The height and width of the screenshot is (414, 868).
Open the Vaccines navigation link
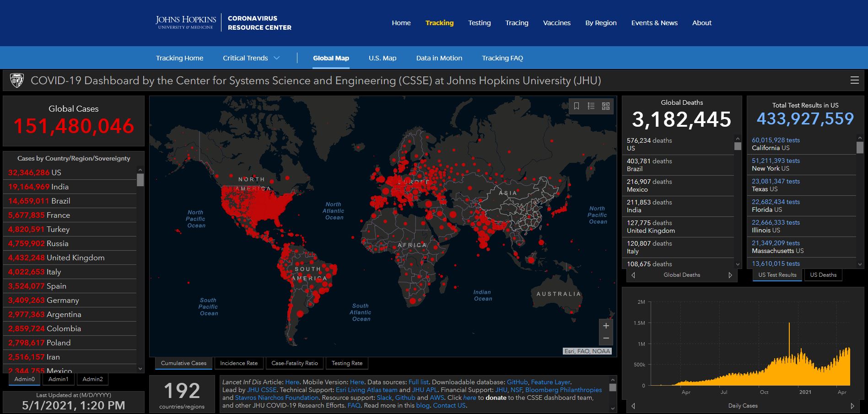click(x=556, y=23)
